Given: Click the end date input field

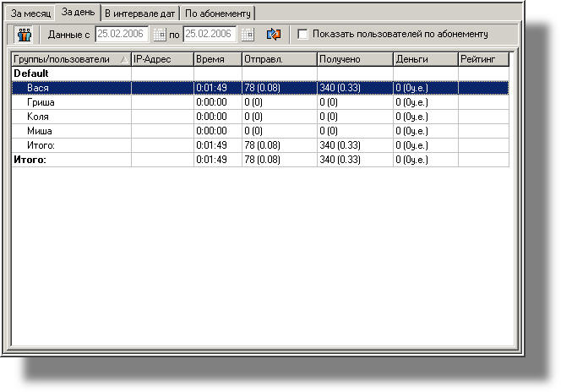Looking at the screenshot, I should 210,35.
